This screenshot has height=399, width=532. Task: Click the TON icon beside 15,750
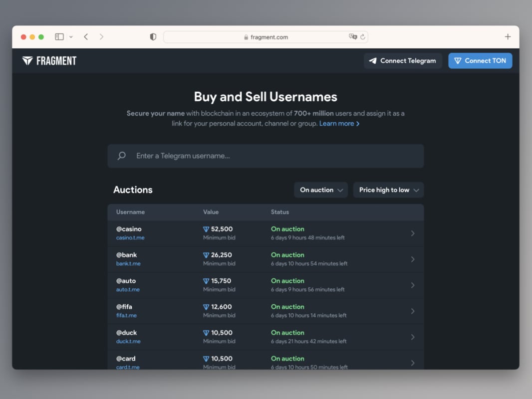[x=206, y=281]
